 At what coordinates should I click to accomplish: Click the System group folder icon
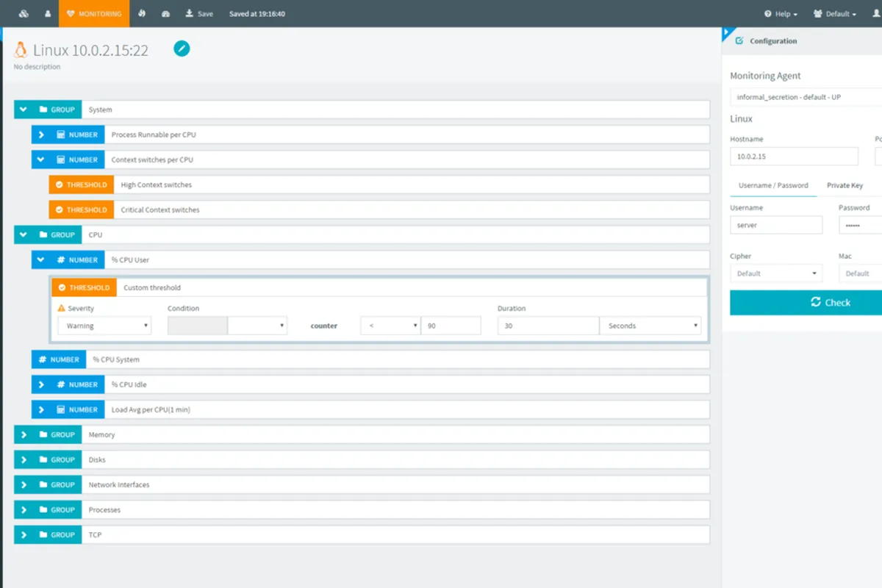point(43,110)
